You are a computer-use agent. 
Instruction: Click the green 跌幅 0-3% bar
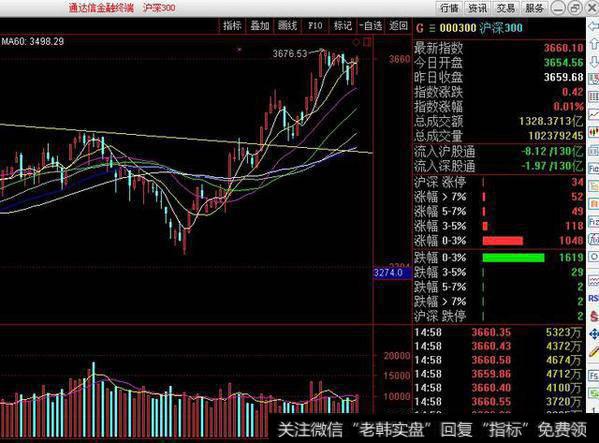pos(513,258)
